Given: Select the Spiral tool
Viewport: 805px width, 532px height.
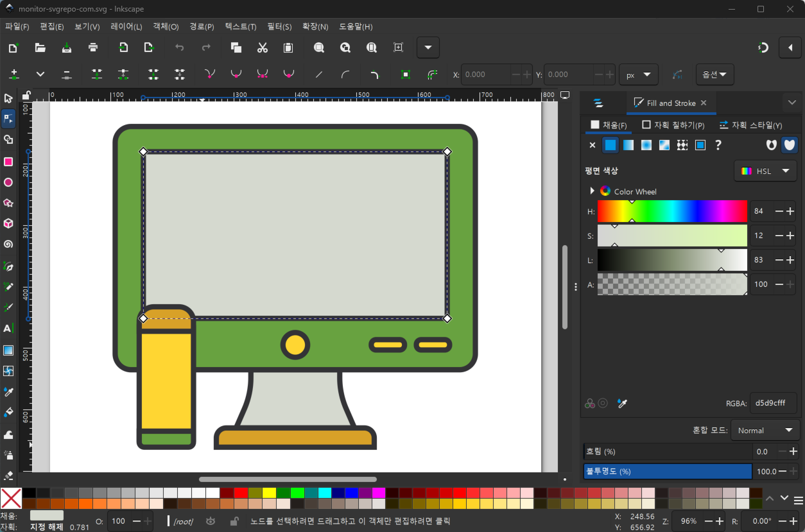Looking at the screenshot, I should click(x=8, y=245).
